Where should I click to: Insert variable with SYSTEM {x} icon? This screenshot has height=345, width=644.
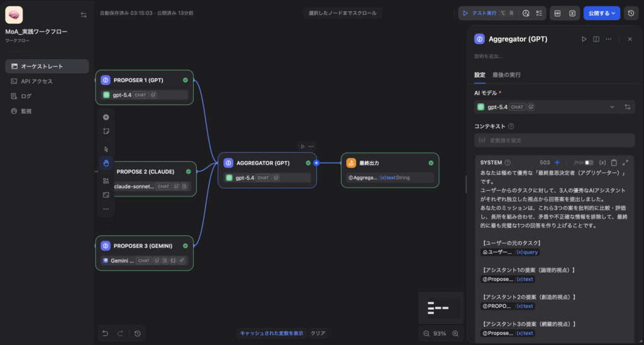point(603,162)
